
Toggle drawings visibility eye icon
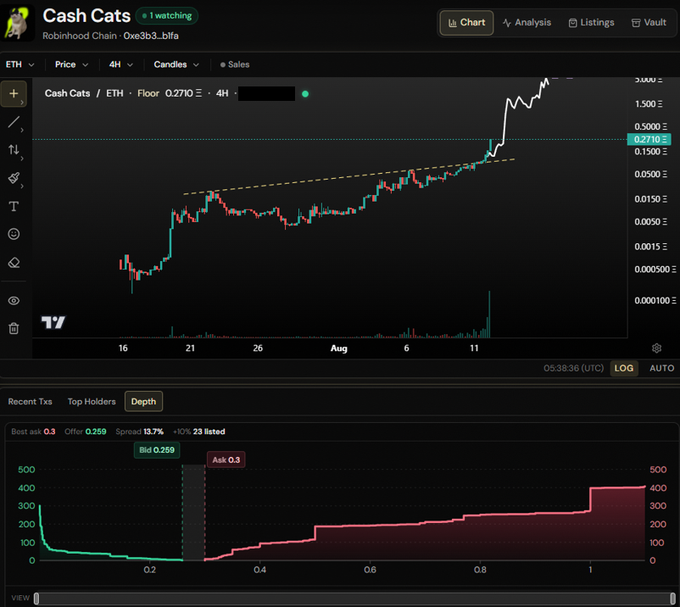(x=13, y=300)
